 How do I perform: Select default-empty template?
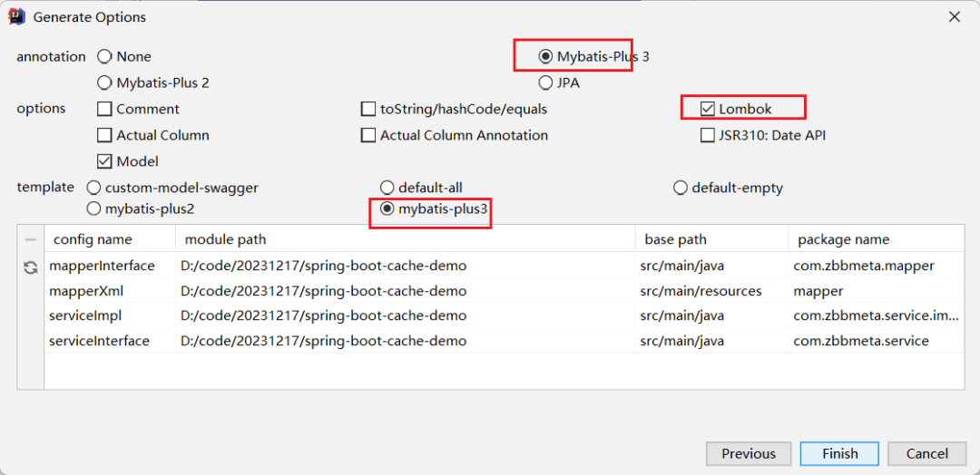(x=728, y=188)
